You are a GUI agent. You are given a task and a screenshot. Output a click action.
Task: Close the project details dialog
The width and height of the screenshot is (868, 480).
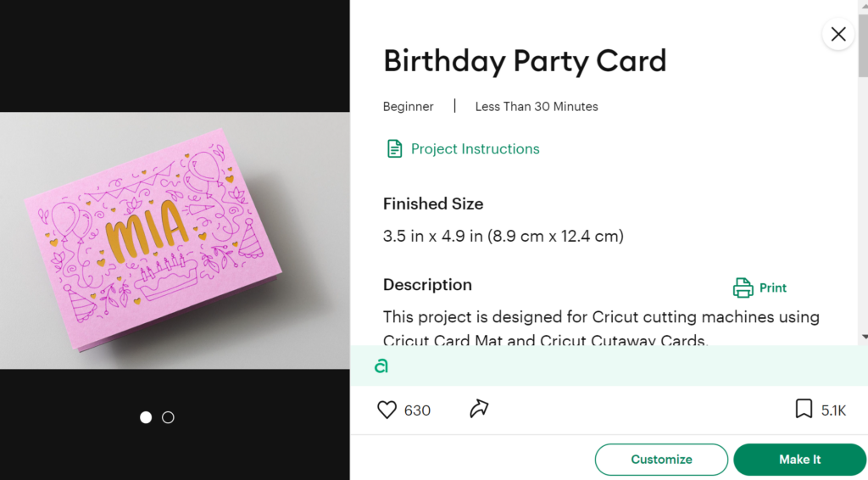[837, 34]
